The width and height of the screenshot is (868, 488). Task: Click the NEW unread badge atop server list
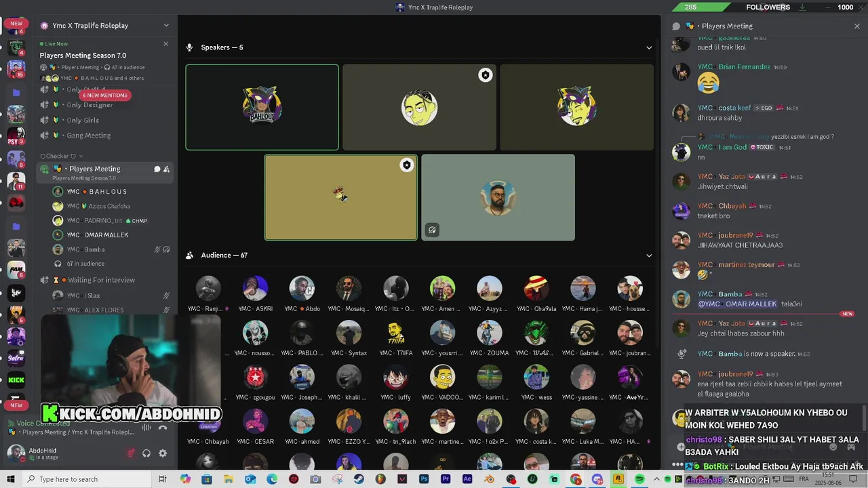point(16,23)
